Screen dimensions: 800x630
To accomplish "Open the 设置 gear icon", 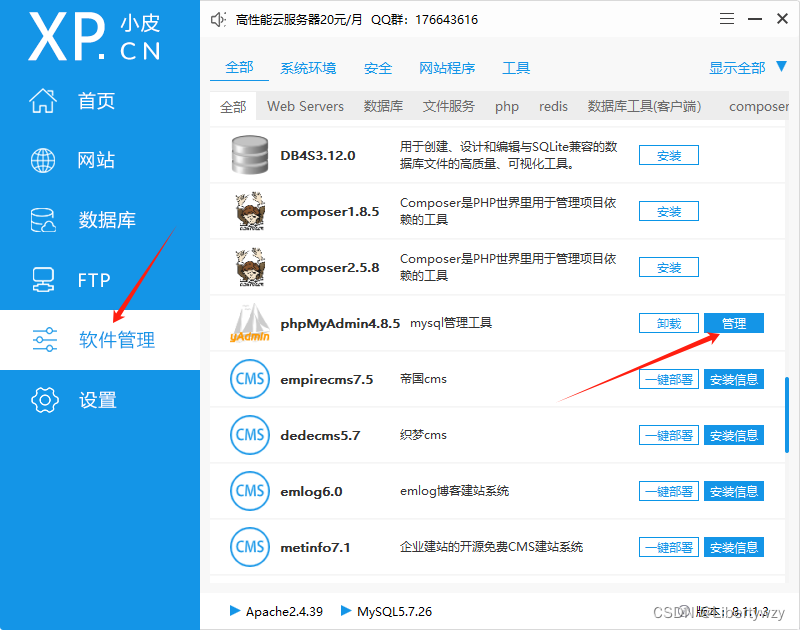I will (44, 399).
